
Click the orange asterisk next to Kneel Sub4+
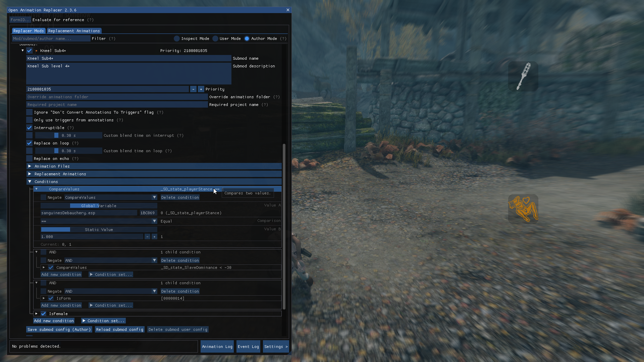36,51
